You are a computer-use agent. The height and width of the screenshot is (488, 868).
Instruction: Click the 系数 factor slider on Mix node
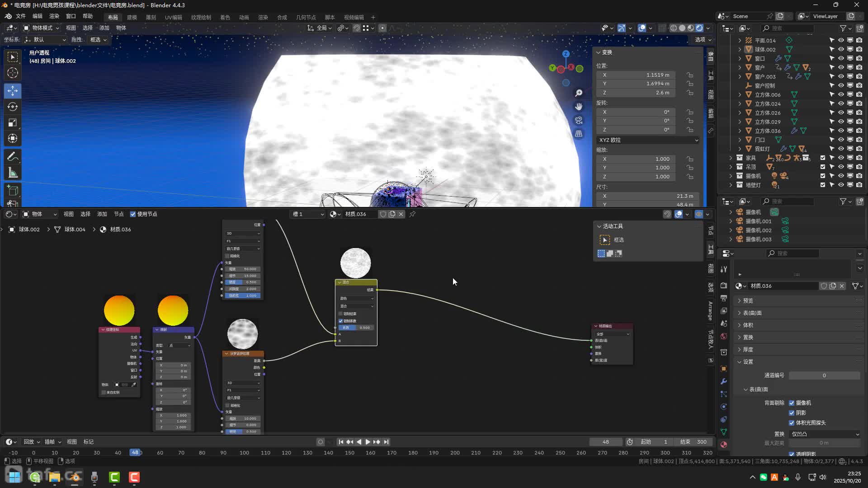356,328
